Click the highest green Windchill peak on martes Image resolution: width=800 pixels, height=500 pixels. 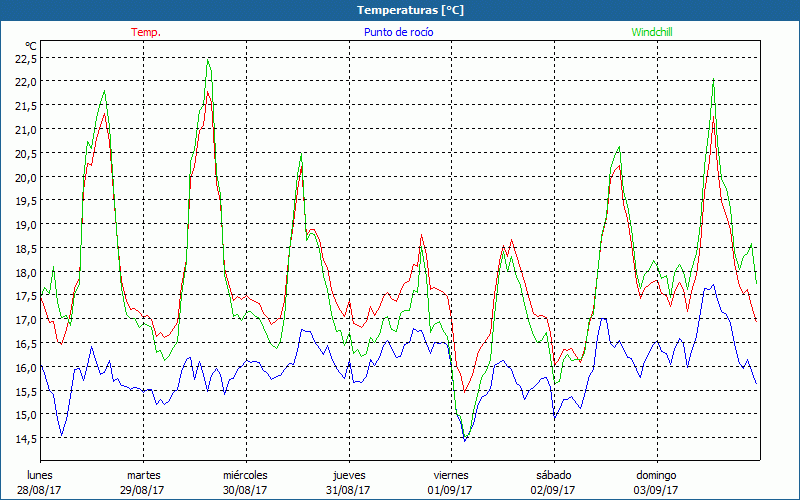pos(208,60)
